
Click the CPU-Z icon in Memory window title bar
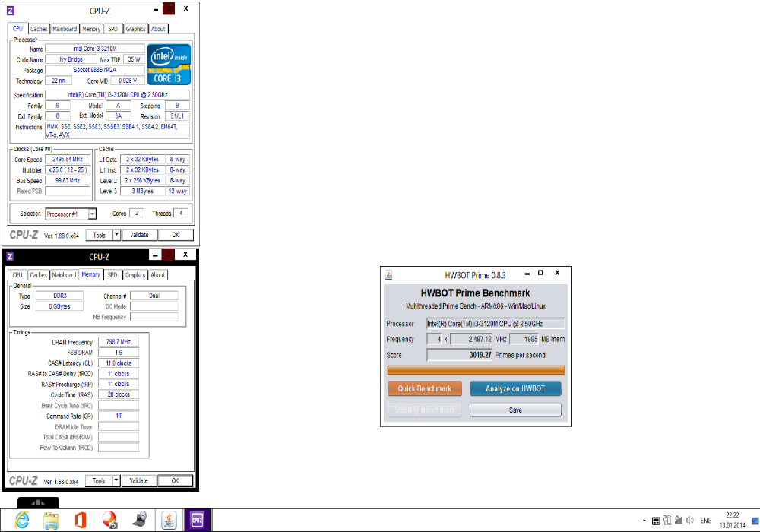[x=10, y=256]
